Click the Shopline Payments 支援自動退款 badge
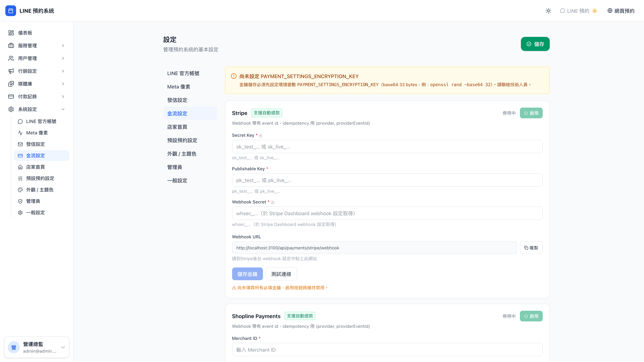Viewport: 644px width, 362px height. click(x=300, y=316)
